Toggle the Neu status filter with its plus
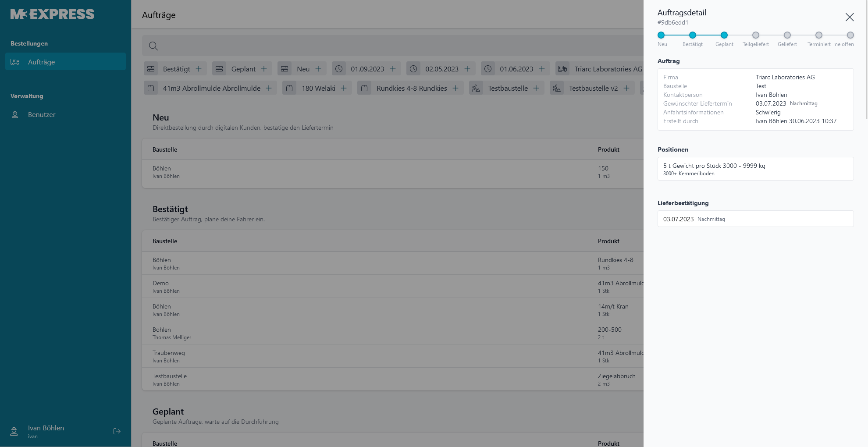This screenshot has height=447, width=868. (318, 68)
